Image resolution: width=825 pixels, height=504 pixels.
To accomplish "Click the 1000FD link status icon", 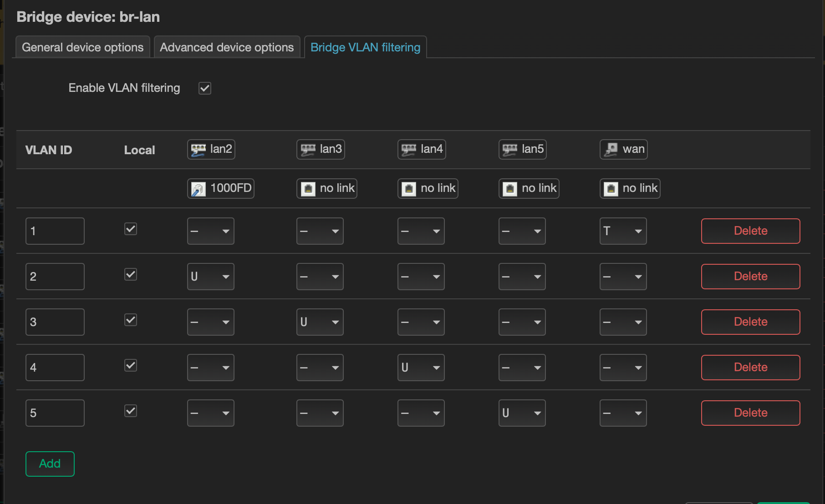I will [x=198, y=189].
